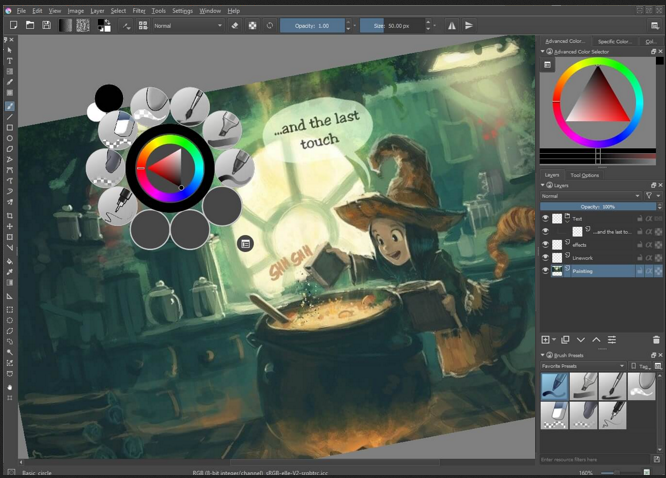Image resolution: width=666 pixels, height=478 pixels.
Task: Hide the Painting layer
Action: pyautogui.click(x=546, y=270)
